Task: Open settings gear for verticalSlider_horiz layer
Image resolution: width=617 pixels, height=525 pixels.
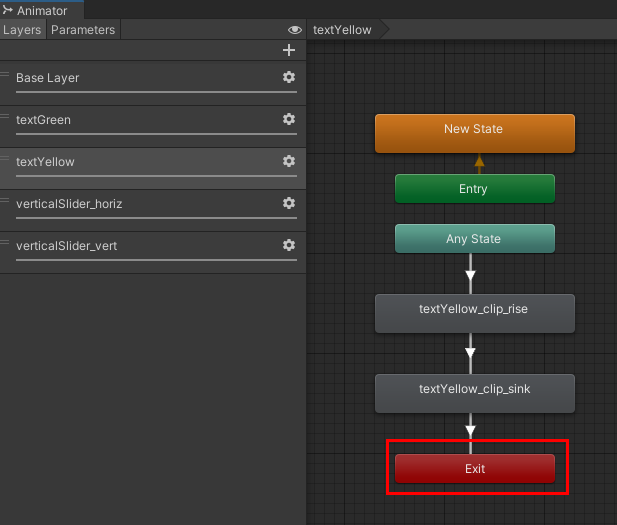Action: 289,203
